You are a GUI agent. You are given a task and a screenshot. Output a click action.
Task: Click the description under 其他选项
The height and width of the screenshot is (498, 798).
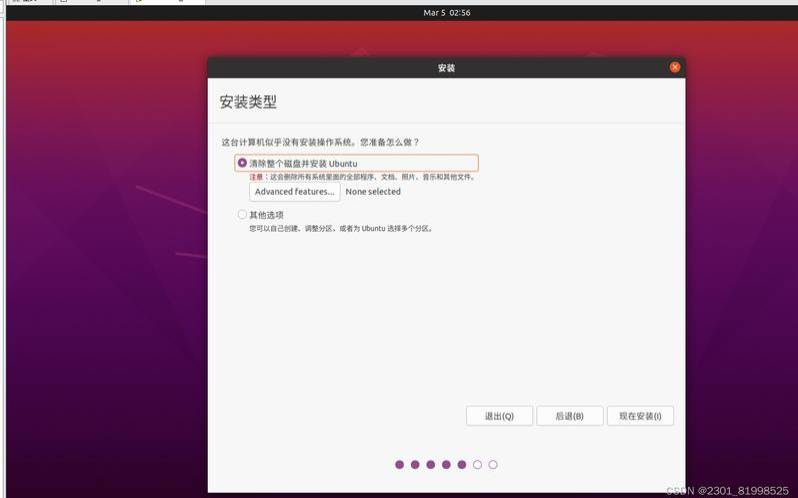coord(341,229)
